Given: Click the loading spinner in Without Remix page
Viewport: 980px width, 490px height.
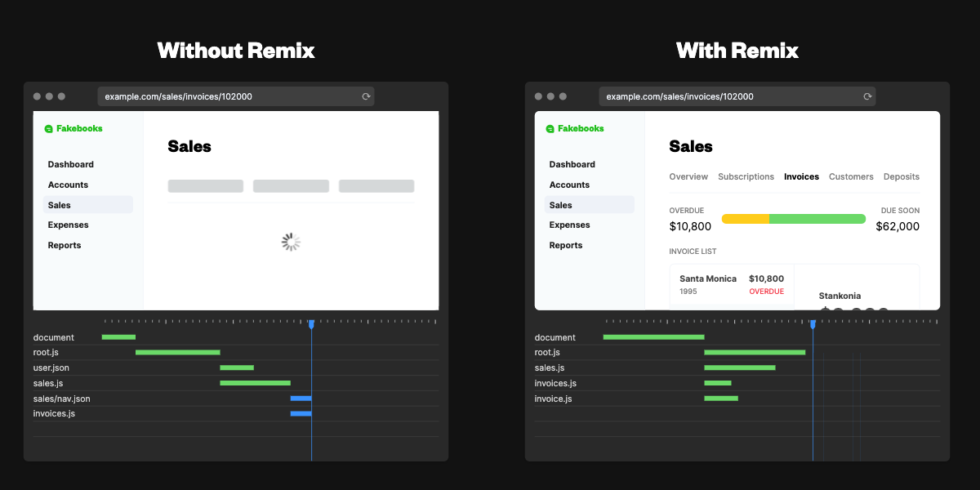Looking at the screenshot, I should [x=291, y=242].
